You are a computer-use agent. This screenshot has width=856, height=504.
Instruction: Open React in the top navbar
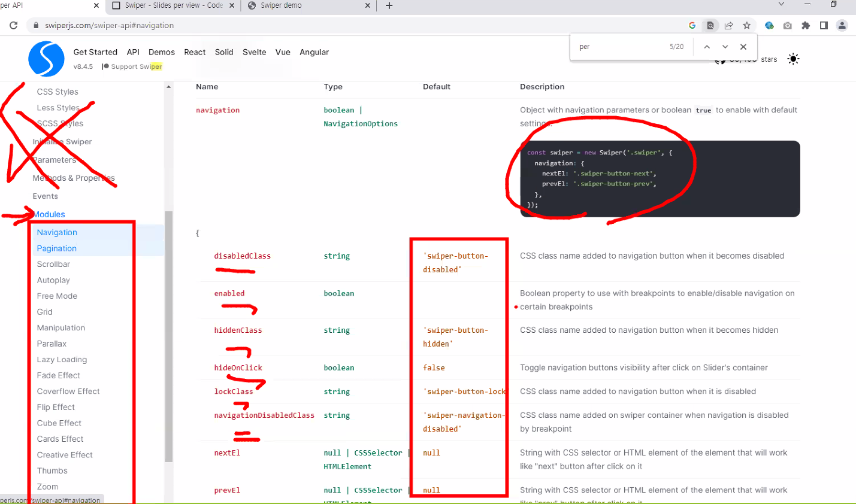(195, 52)
